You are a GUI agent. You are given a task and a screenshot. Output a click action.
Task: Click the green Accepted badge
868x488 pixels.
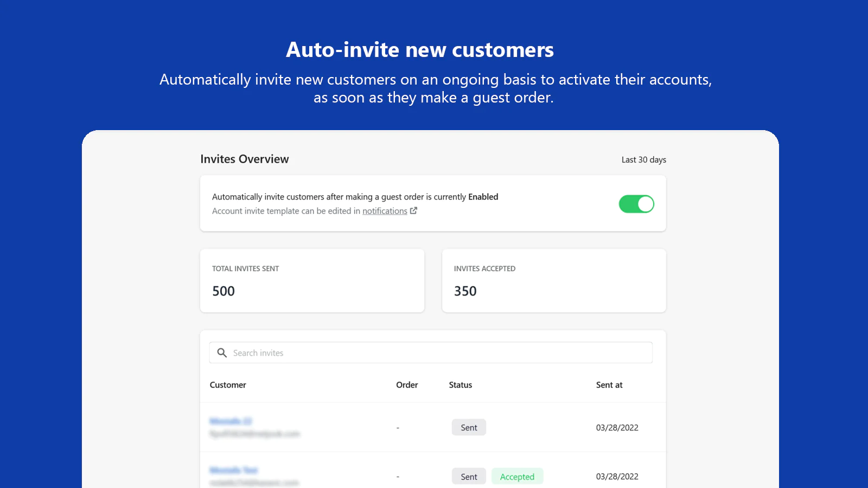pyautogui.click(x=517, y=477)
